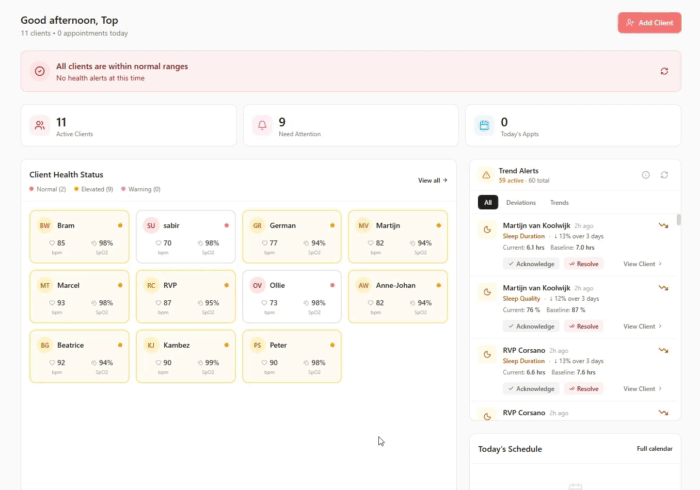Click the Trend Alerts scrollbar

679,220
